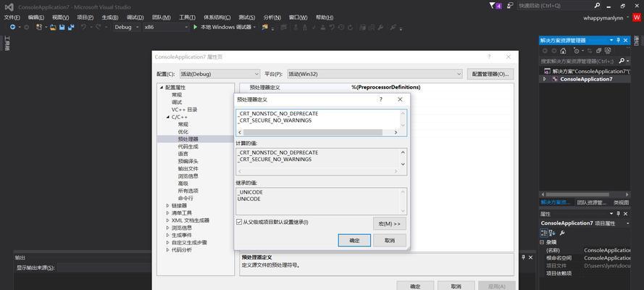The image size is (644, 290).
Task: Click the Solution Explorer horizontal scrollbar
Action: tap(577, 194)
